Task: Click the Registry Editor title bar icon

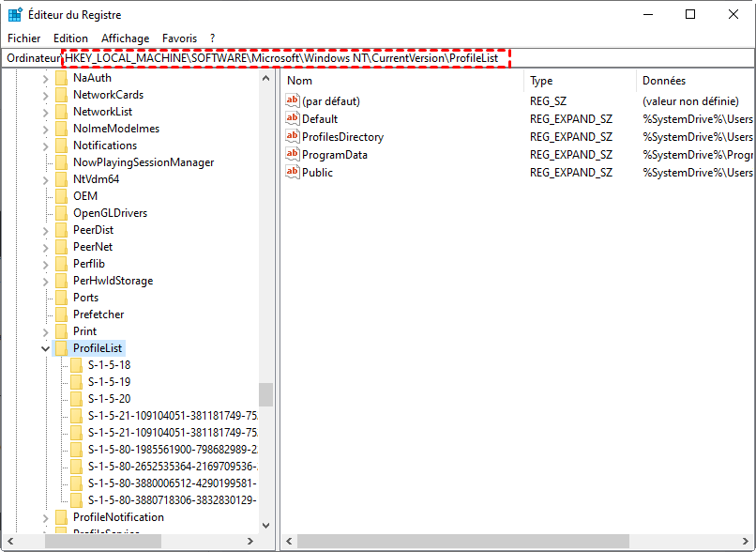Action: click(x=16, y=15)
